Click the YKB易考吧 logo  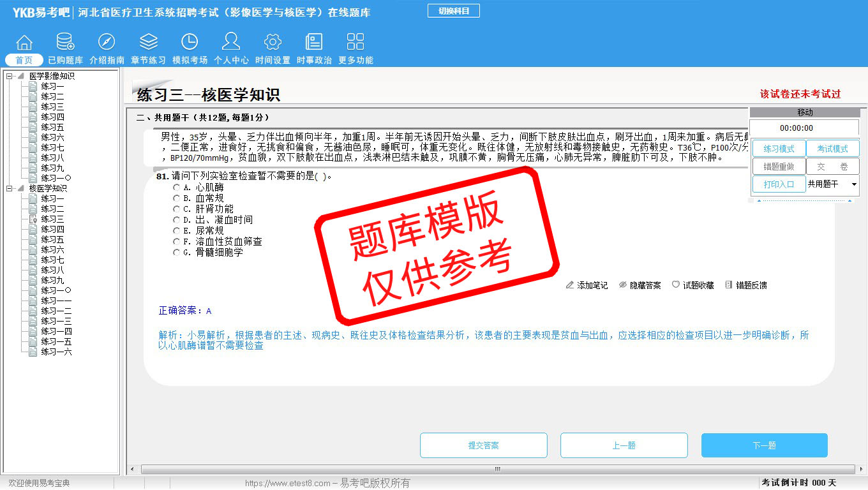[41, 12]
